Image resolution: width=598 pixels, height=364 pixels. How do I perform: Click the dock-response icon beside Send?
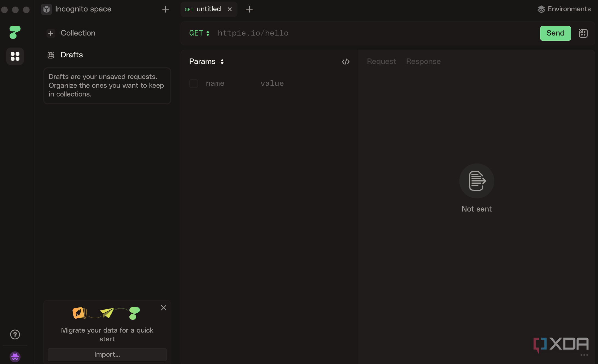pos(584,33)
